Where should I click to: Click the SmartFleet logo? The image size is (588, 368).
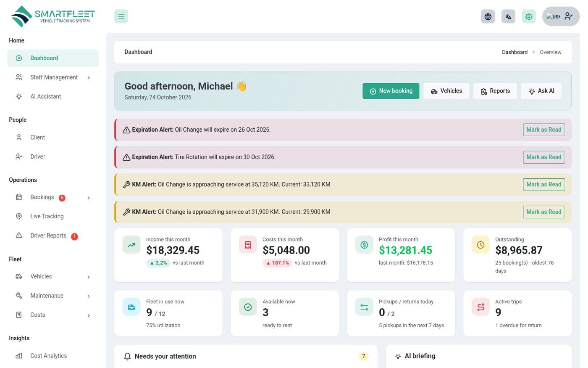pyautogui.click(x=53, y=16)
